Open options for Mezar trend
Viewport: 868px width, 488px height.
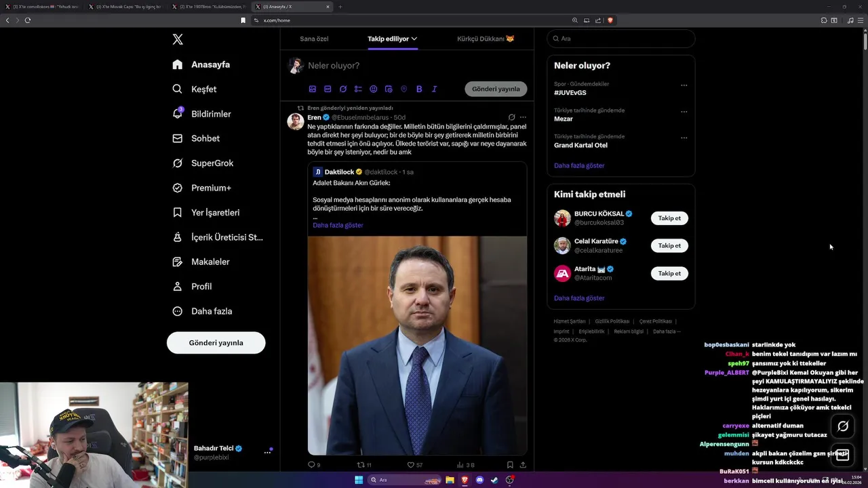684,111
